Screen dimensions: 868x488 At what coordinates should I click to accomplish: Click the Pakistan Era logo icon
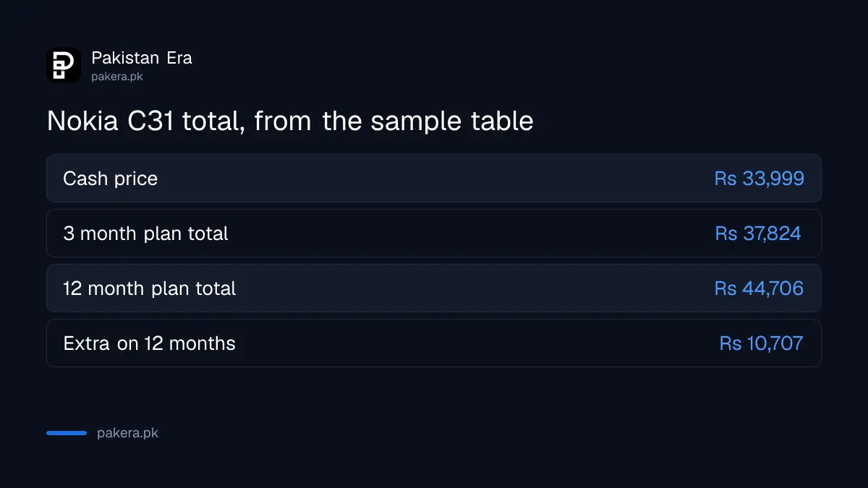64,65
